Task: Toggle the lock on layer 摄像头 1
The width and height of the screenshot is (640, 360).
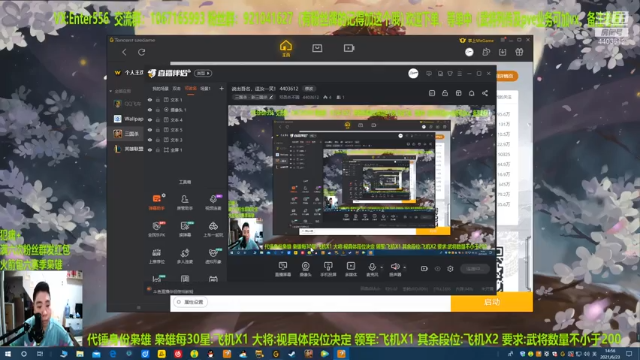Action: coord(158,110)
